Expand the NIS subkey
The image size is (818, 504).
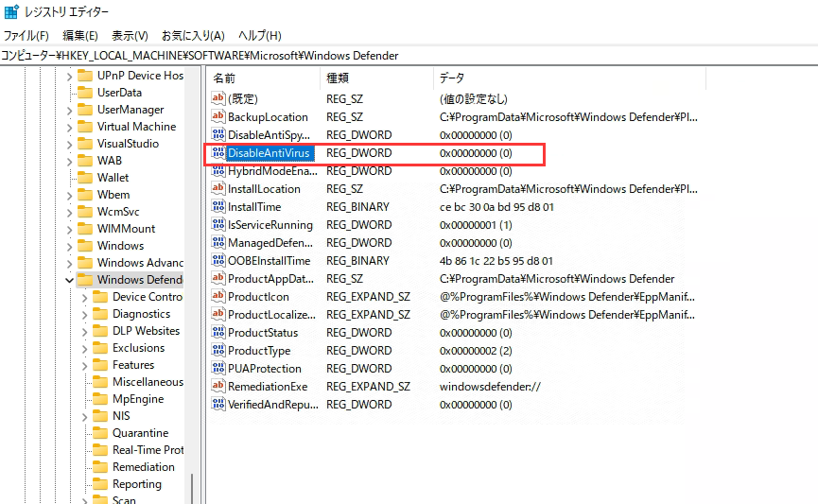click(84, 416)
